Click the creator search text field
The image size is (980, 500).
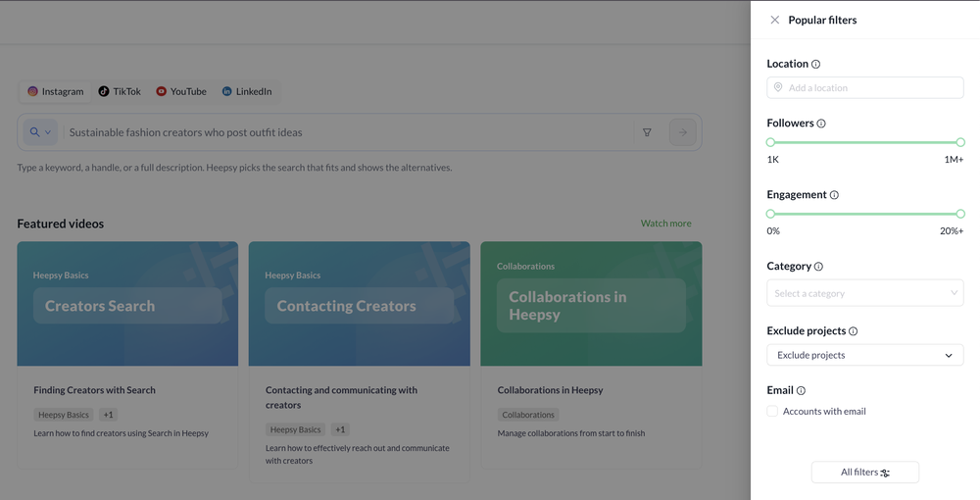[x=348, y=132]
